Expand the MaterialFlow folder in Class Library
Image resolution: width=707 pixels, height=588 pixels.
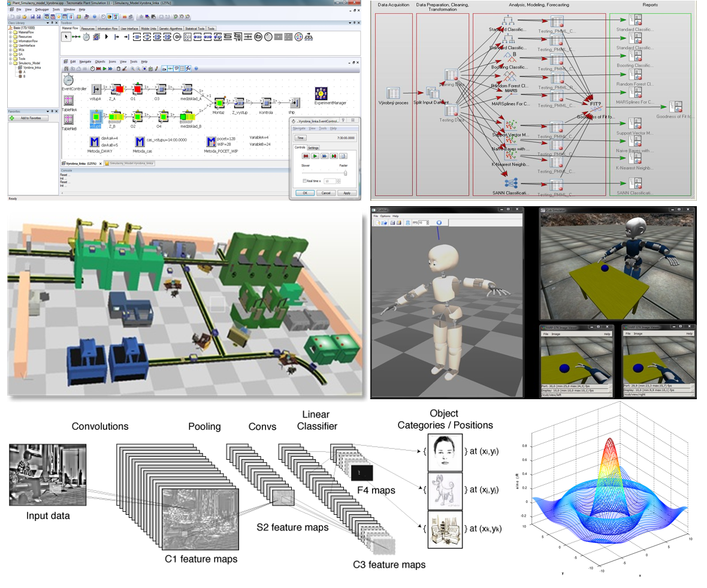tap(11, 32)
